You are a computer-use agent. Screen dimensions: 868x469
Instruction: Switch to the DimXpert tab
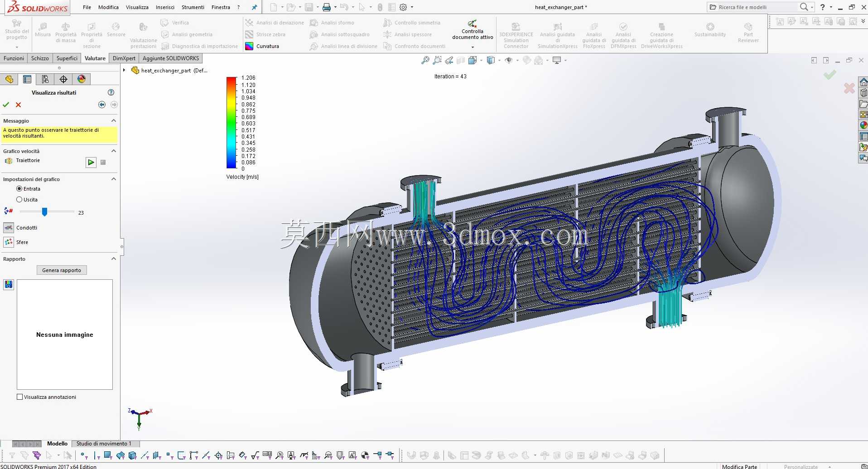tap(124, 58)
